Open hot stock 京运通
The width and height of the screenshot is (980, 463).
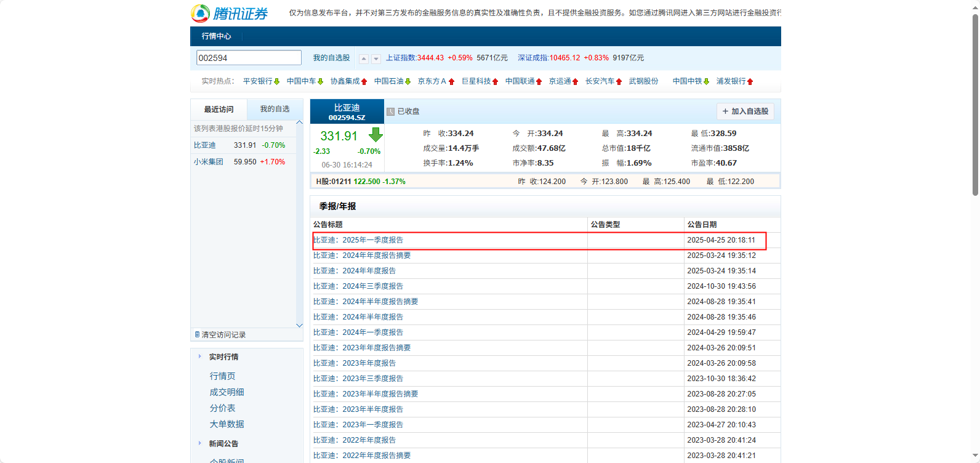[x=560, y=81]
